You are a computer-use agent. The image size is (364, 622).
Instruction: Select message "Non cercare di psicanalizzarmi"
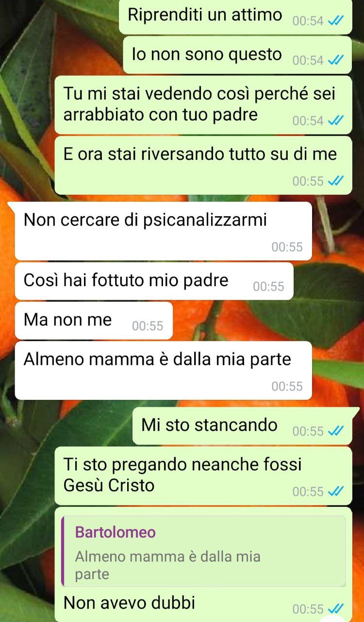(x=163, y=231)
